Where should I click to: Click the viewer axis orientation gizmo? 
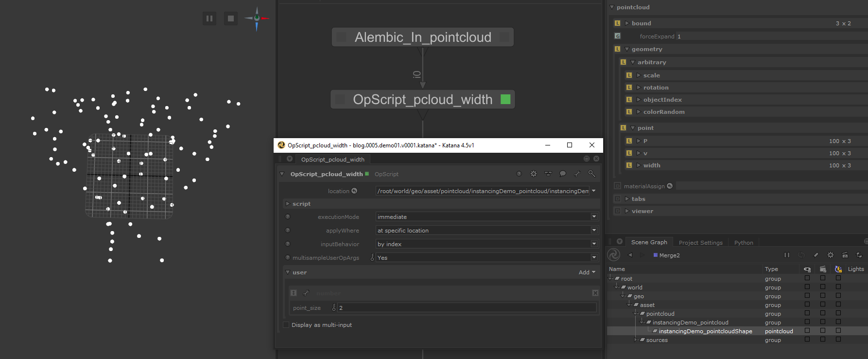(x=257, y=18)
